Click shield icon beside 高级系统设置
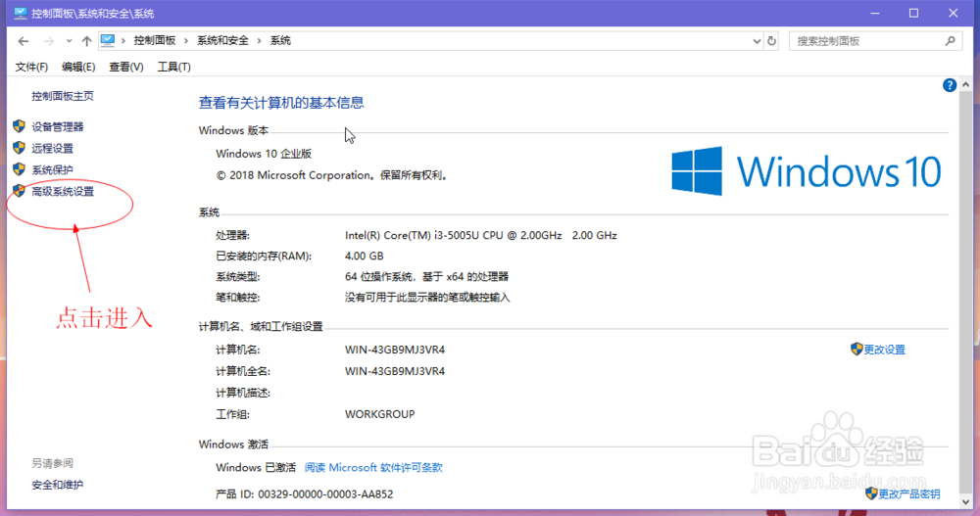 [19, 191]
